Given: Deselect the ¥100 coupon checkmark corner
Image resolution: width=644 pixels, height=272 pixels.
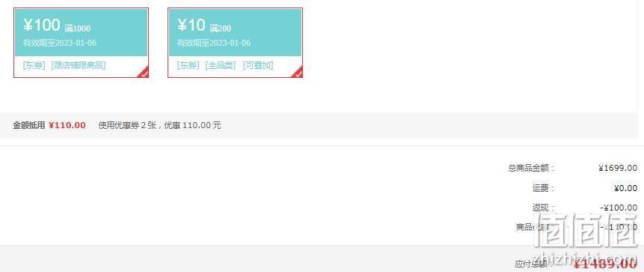Looking at the screenshot, I should (x=144, y=73).
